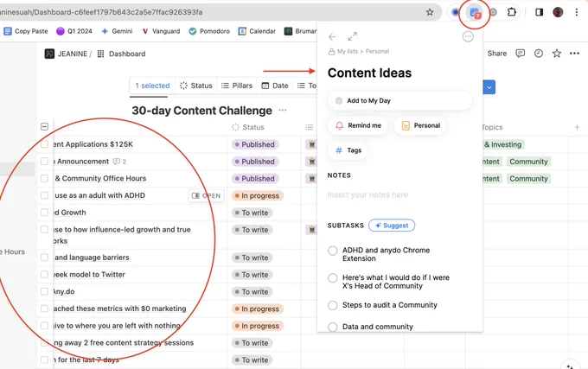Open the page history clock icon
588x369 pixels.
[x=539, y=54]
